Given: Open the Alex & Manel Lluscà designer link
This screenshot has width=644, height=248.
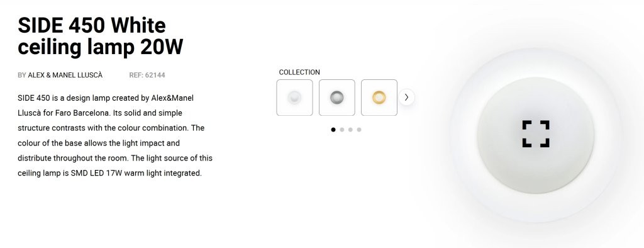Looking at the screenshot, I should point(65,76).
